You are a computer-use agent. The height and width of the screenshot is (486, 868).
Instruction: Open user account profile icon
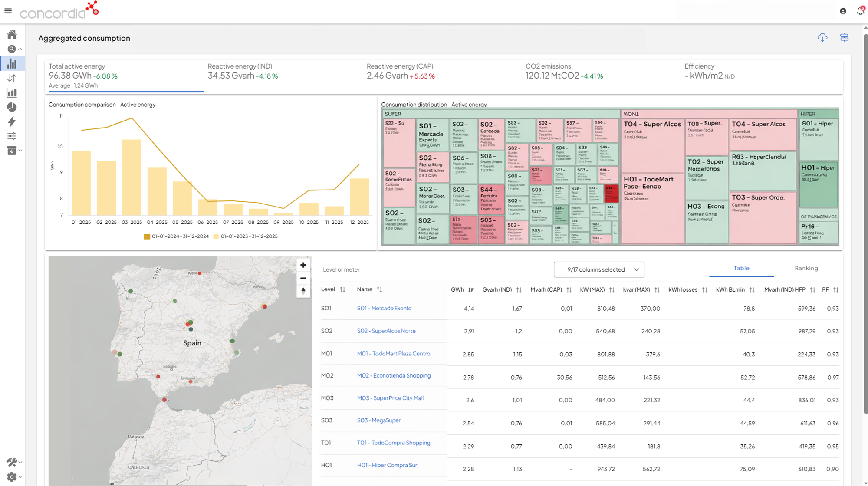click(843, 11)
